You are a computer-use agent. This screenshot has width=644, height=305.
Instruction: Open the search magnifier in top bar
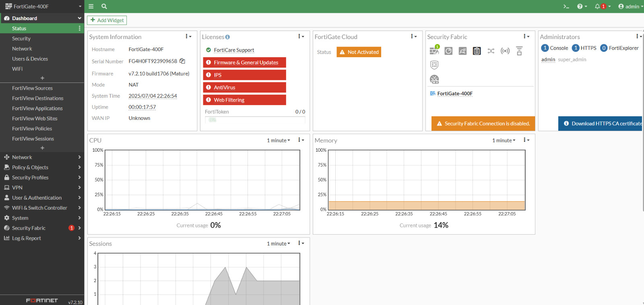tap(104, 6)
